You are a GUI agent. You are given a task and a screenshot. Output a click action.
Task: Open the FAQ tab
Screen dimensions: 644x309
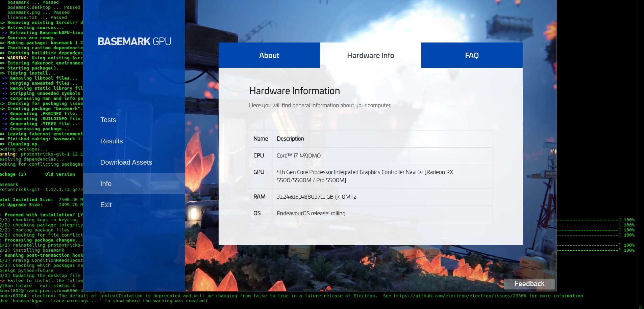point(472,55)
